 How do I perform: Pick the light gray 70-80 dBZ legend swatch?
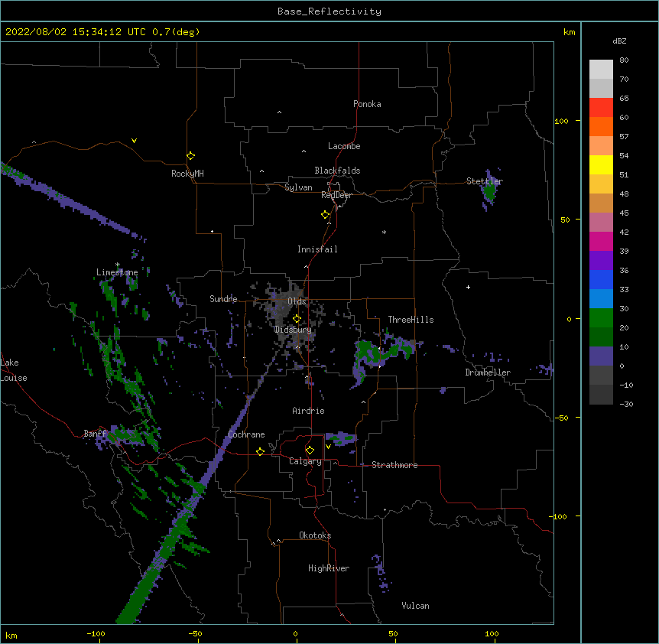pos(601,70)
